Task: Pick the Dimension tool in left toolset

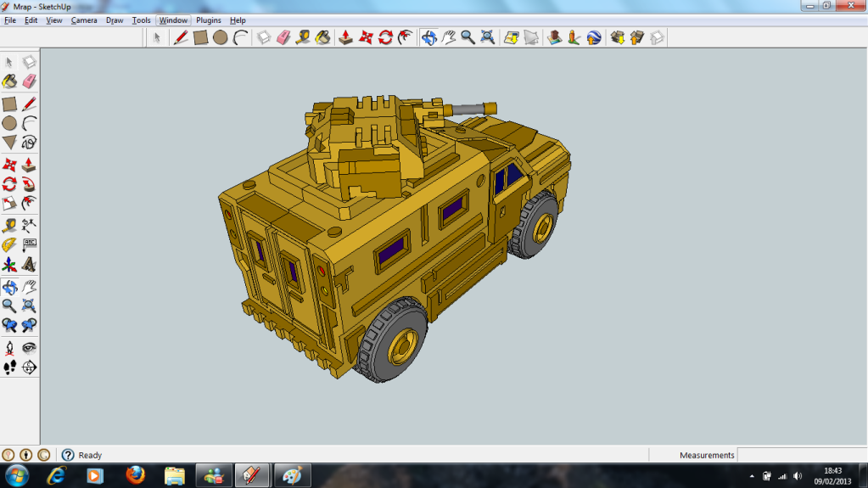Action: tap(29, 226)
